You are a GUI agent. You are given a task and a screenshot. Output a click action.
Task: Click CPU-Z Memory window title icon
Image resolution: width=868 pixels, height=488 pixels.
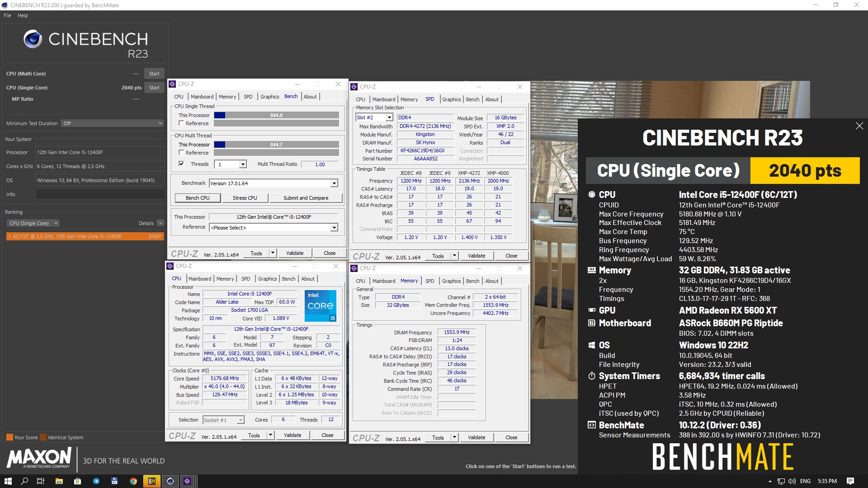(354, 268)
